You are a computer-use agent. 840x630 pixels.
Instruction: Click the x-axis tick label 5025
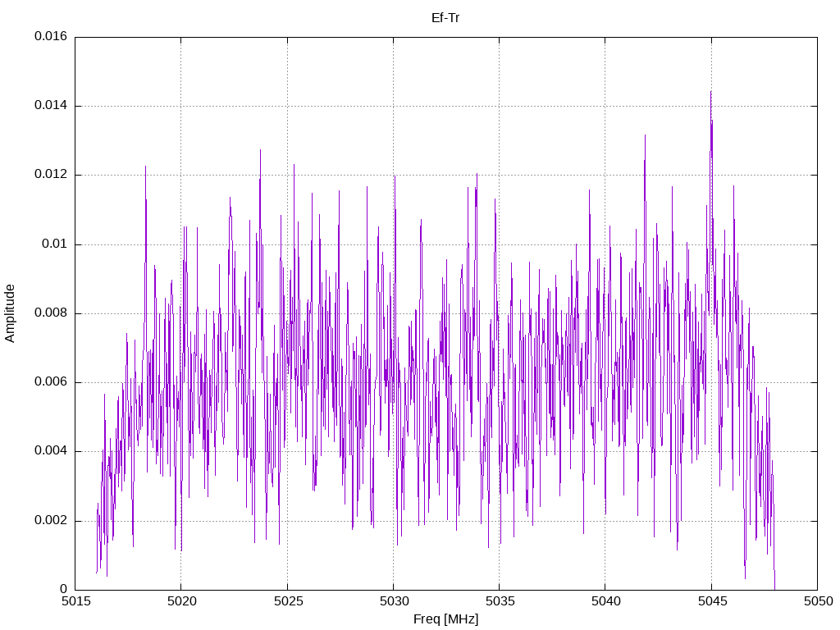(x=288, y=601)
